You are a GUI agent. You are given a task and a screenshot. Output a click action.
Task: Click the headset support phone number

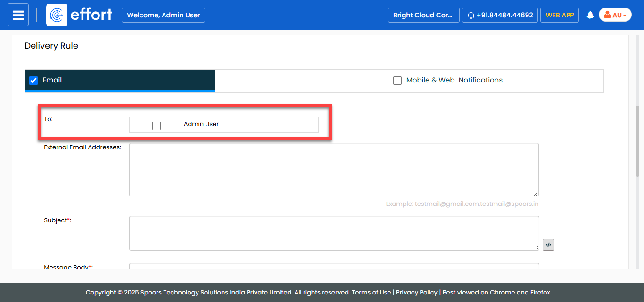(500, 15)
